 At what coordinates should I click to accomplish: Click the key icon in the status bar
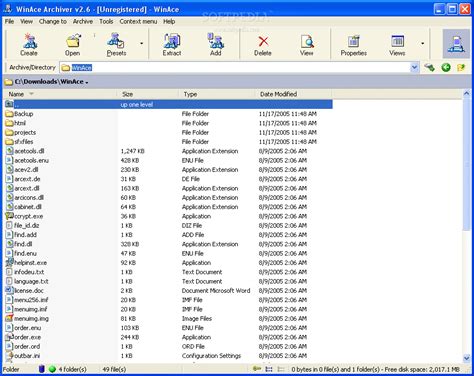pos(257,369)
